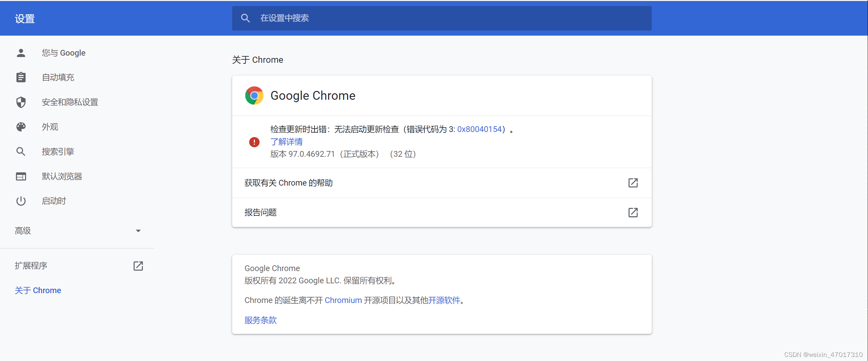868x361 pixels.
Task: Click the Google Chrome heading beside the logo
Action: tap(313, 96)
